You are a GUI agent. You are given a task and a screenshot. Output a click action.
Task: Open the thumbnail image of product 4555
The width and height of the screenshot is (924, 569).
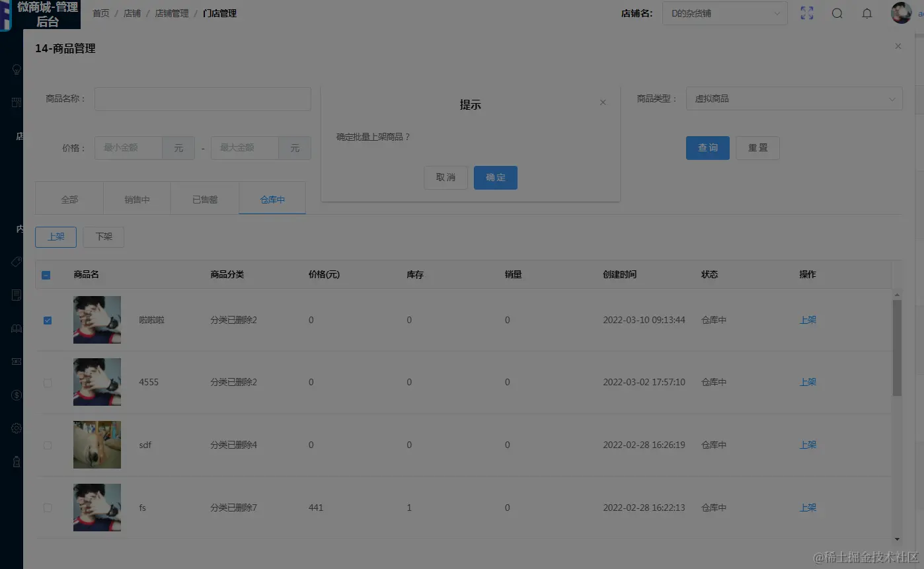pos(97,382)
